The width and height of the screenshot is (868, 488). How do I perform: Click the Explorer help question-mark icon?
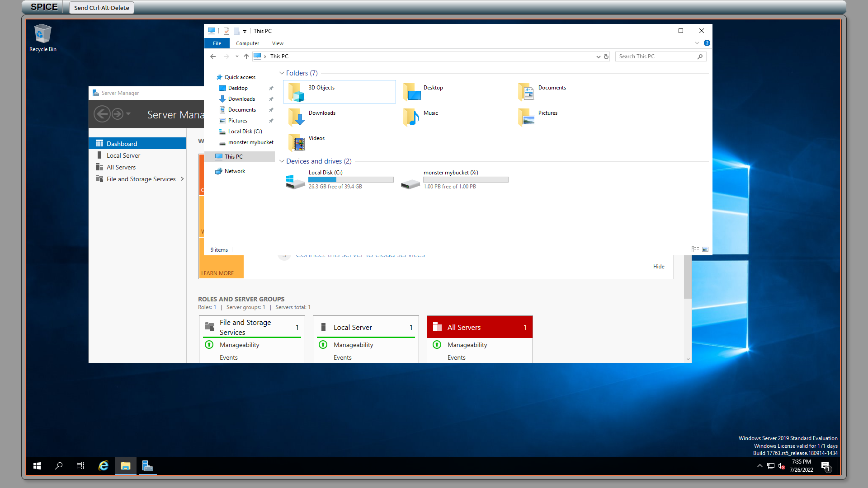coord(707,43)
